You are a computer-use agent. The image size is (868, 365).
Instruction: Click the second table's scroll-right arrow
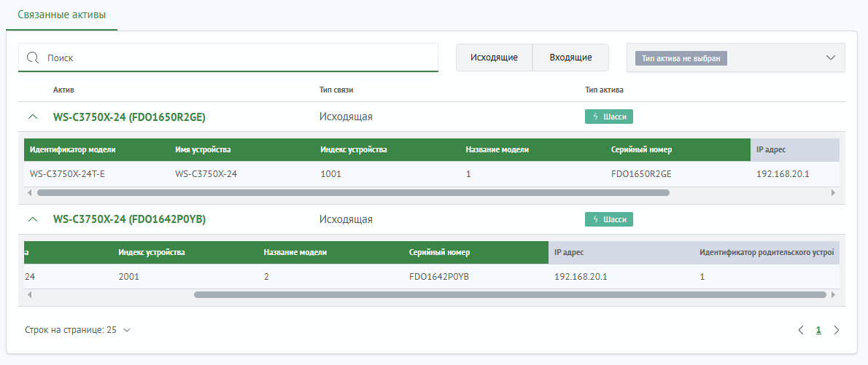point(832,295)
